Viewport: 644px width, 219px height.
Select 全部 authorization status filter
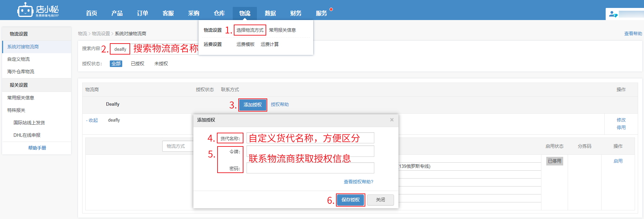pos(116,64)
